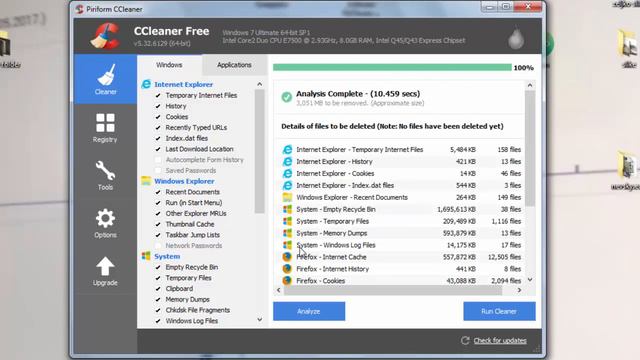Collapse the Internet Explorer group header

(x=184, y=84)
